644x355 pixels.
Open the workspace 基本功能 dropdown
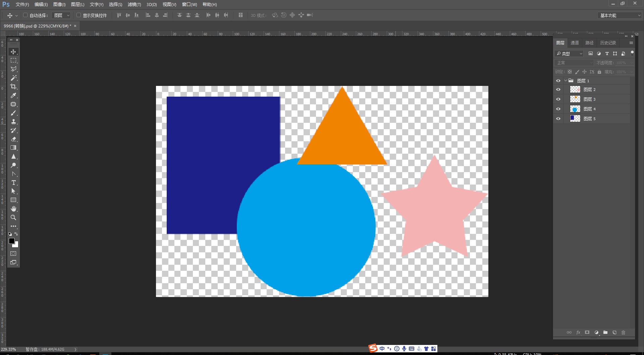619,15
